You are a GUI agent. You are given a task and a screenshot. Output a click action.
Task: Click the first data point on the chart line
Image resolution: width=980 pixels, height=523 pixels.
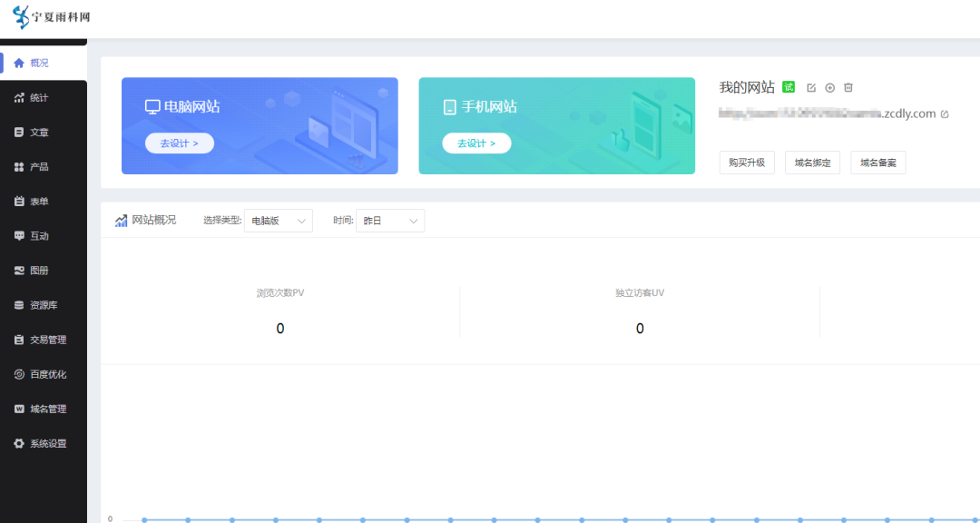click(x=144, y=519)
